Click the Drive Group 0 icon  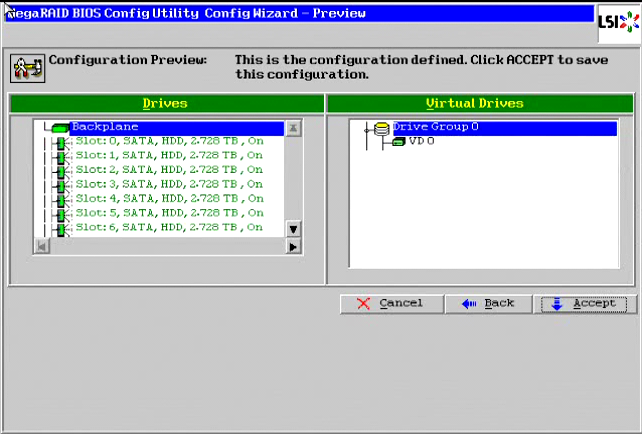tap(380, 128)
